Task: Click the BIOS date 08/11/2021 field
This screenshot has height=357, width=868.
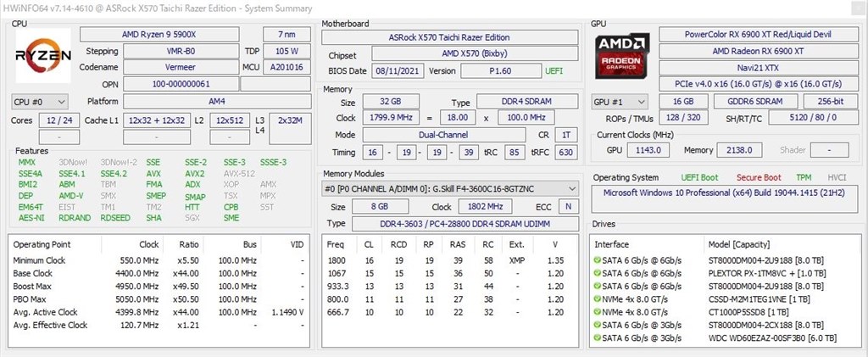Action: point(398,71)
